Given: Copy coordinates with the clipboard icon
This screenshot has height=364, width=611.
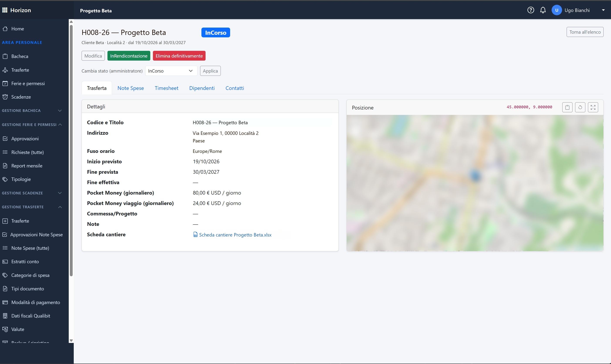Looking at the screenshot, I should [x=567, y=107].
